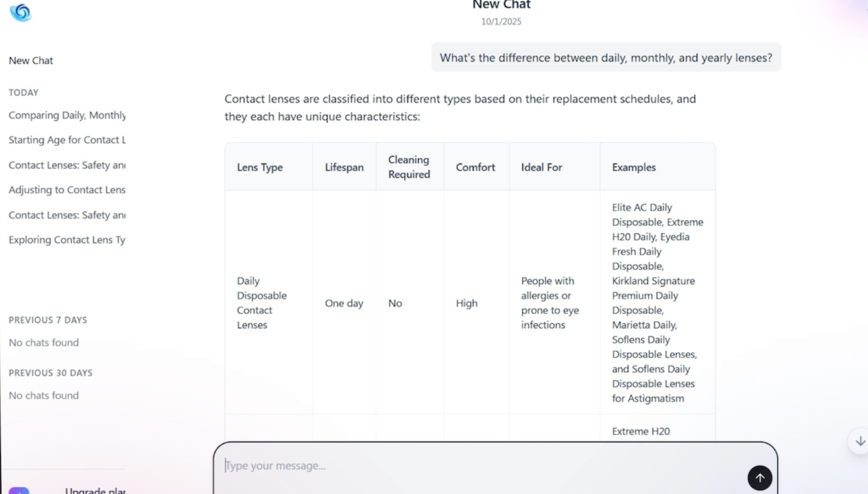This screenshot has height=494, width=868.
Task: Click the New Chat page title
Action: (x=501, y=5)
